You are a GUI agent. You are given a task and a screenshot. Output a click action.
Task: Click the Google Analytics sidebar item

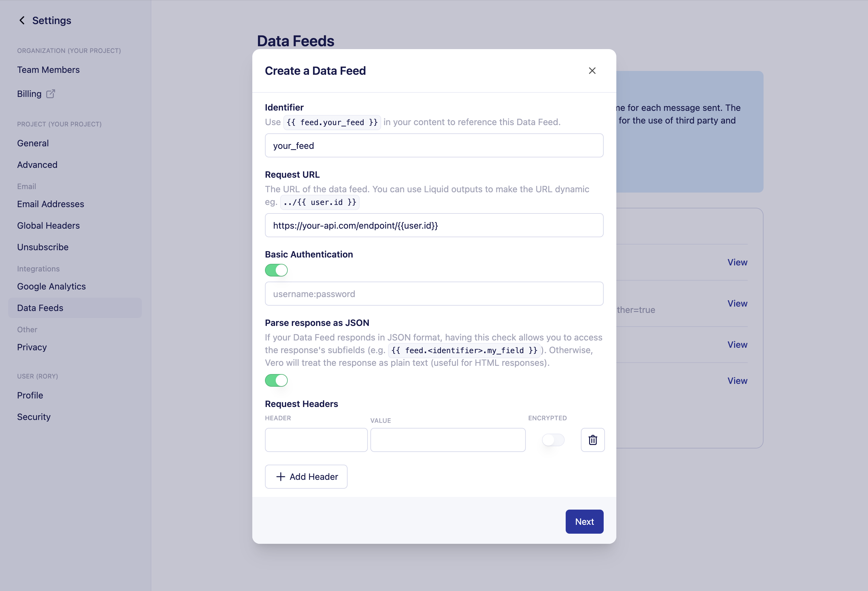pos(51,286)
